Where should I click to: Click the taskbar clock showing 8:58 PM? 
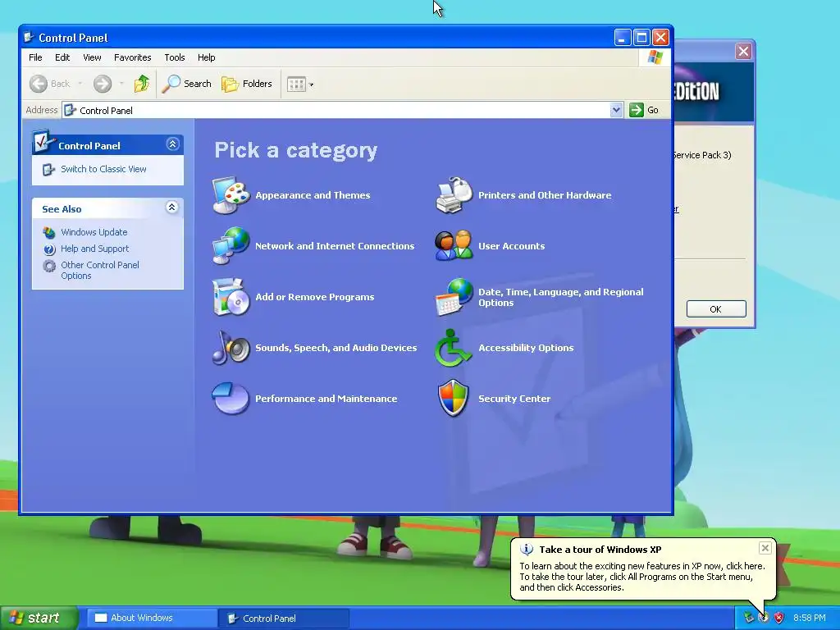(810, 619)
